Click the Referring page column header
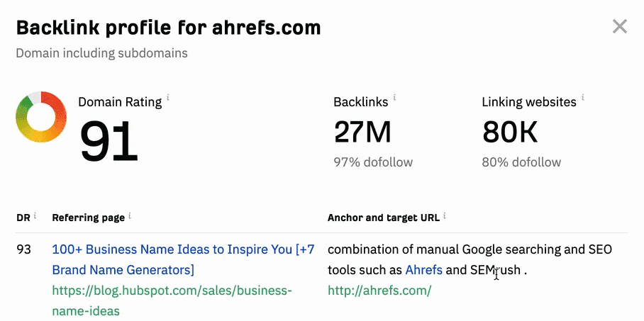 point(88,218)
